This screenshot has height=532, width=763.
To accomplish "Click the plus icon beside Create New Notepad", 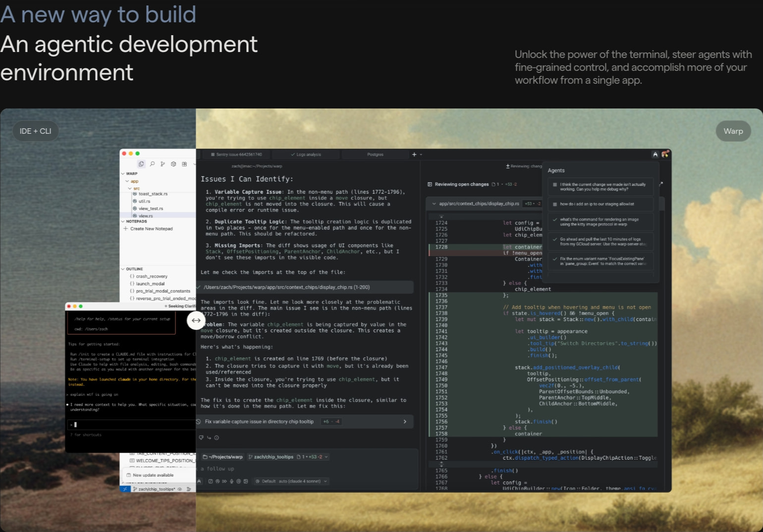I will click(126, 229).
